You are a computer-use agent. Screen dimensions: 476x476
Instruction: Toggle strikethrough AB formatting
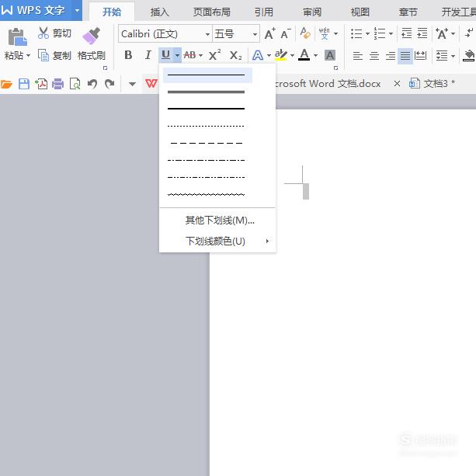tap(189, 55)
